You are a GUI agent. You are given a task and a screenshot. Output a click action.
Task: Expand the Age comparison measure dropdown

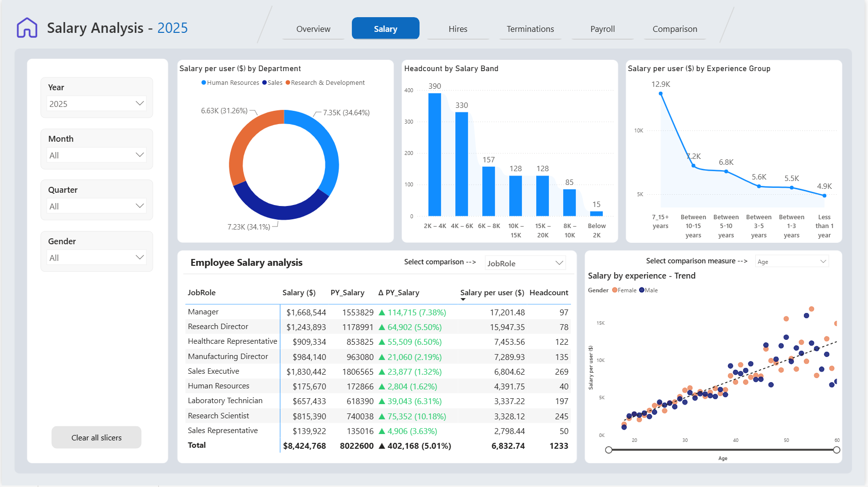[x=792, y=261]
